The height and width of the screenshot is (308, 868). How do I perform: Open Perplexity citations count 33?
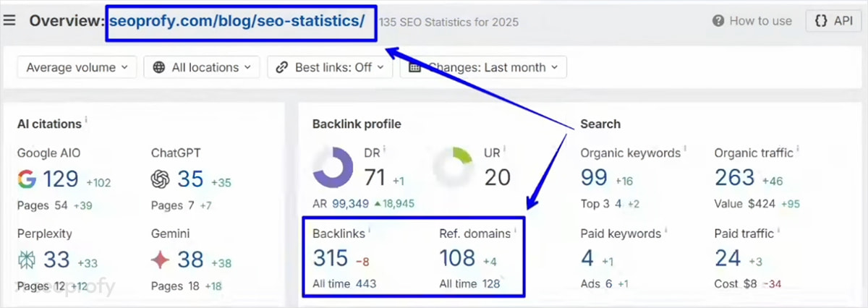pyautogui.click(x=57, y=259)
